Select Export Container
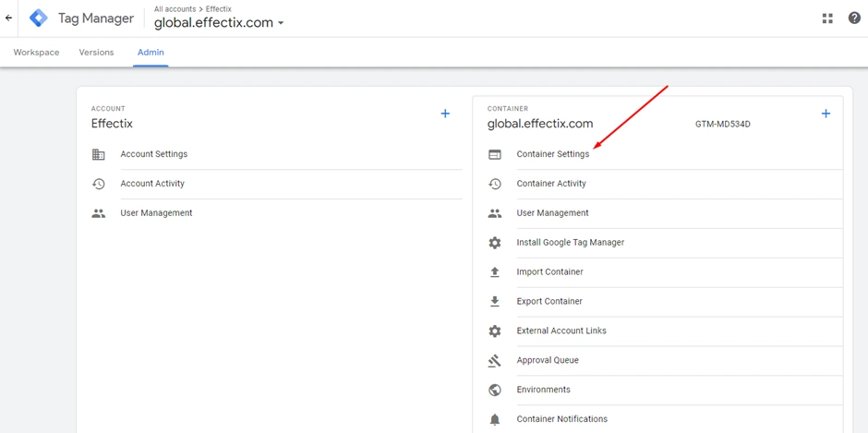Viewport: 868px width, 433px height. [x=549, y=301]
